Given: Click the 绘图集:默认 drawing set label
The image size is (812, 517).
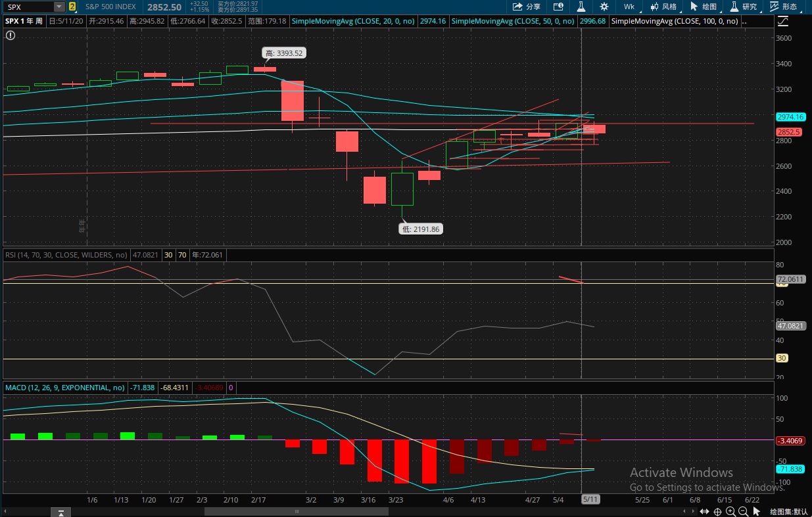Looking at the screenshot, I should (x=789, y=512).
